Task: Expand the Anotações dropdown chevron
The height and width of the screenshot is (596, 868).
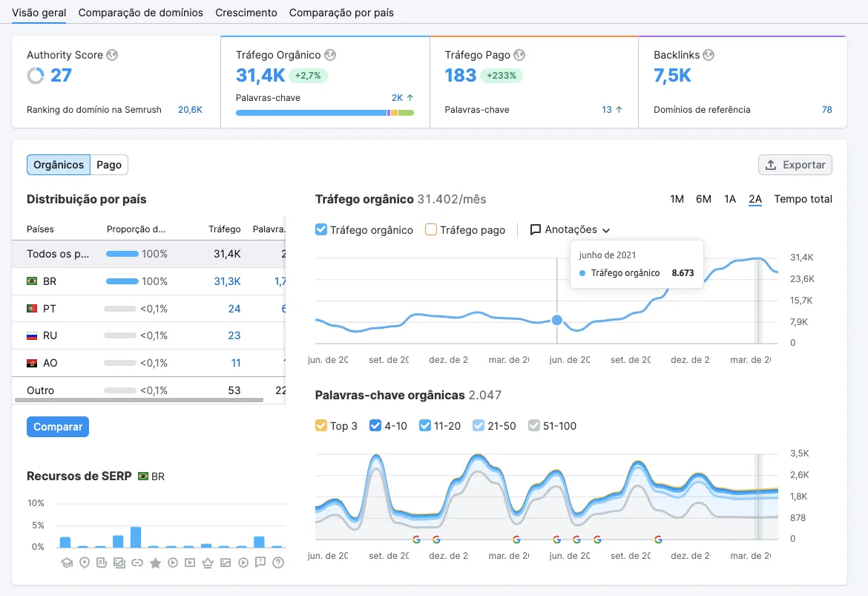Action: [606, 230]
